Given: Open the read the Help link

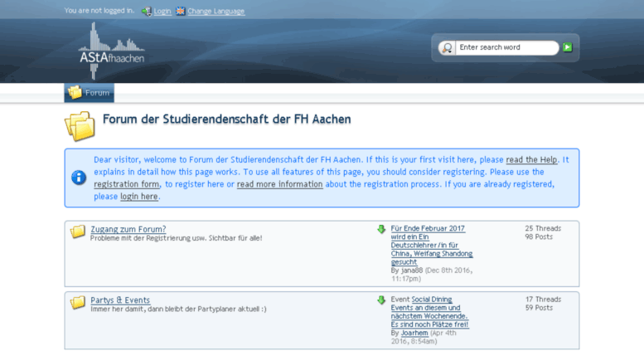Looking at the screenshot, I should (x=531, y=160).
